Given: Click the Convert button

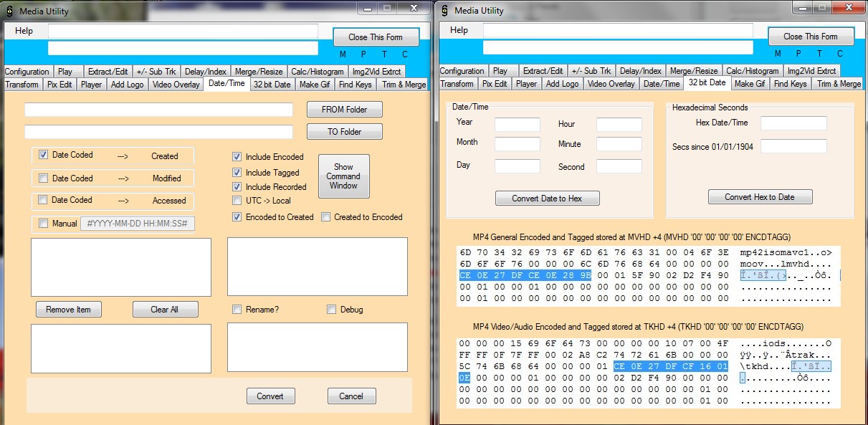Looking at the screenshot, I should click(270, 396).
